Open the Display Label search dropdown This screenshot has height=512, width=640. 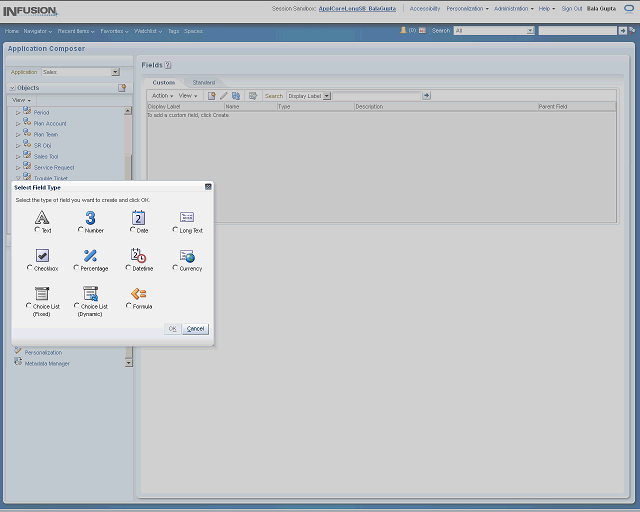point(327,96)
